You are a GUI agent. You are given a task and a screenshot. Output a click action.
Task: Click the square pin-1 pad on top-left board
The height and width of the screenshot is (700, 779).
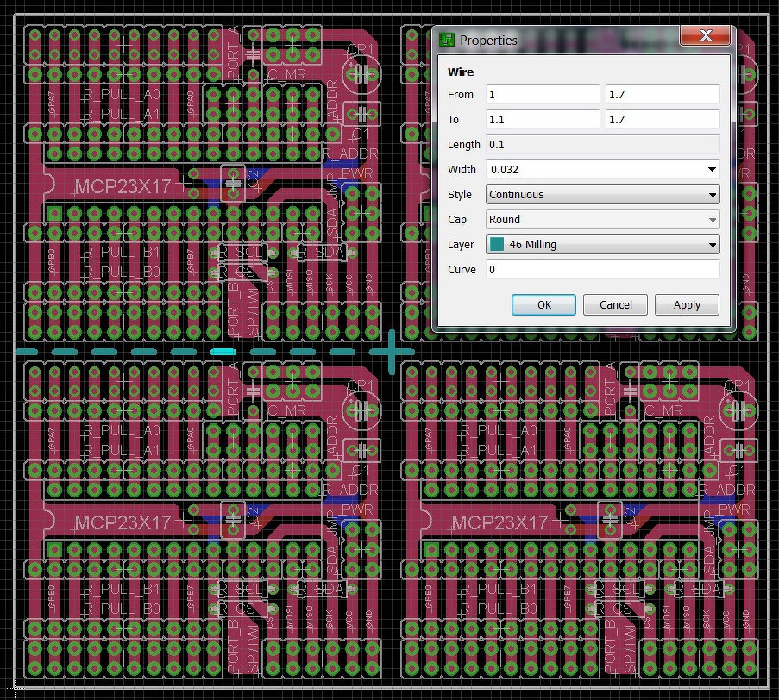click(x=54, y=214)
